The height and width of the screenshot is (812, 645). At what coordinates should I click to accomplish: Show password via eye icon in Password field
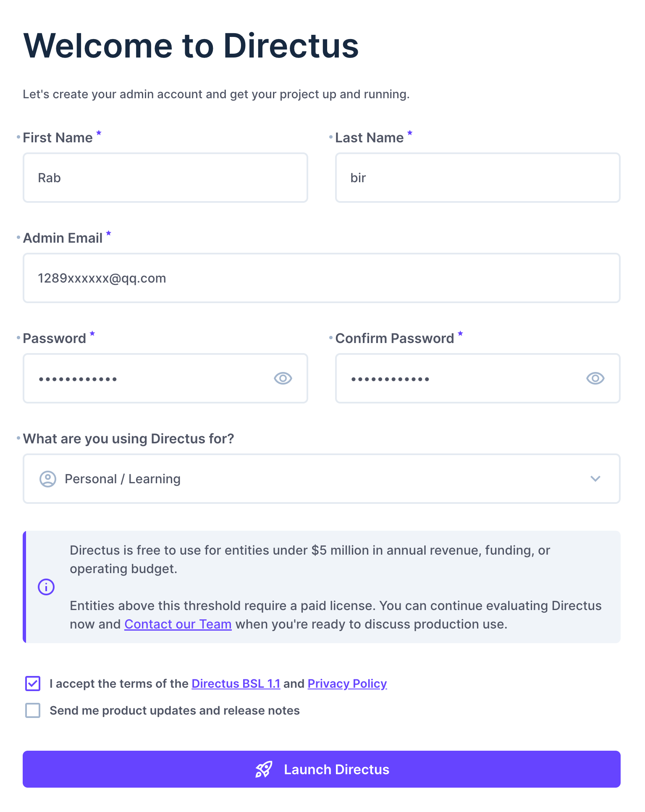(283, 378)
